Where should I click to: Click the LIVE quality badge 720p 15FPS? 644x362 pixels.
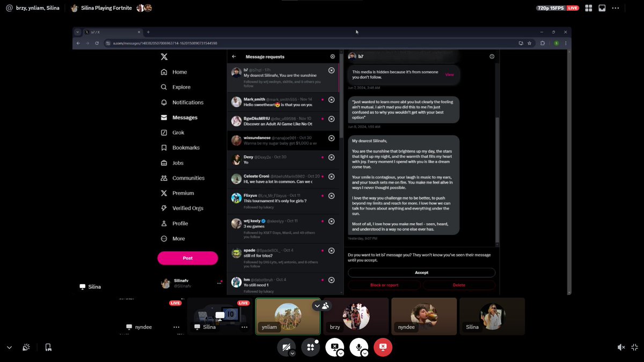point(558,8)
